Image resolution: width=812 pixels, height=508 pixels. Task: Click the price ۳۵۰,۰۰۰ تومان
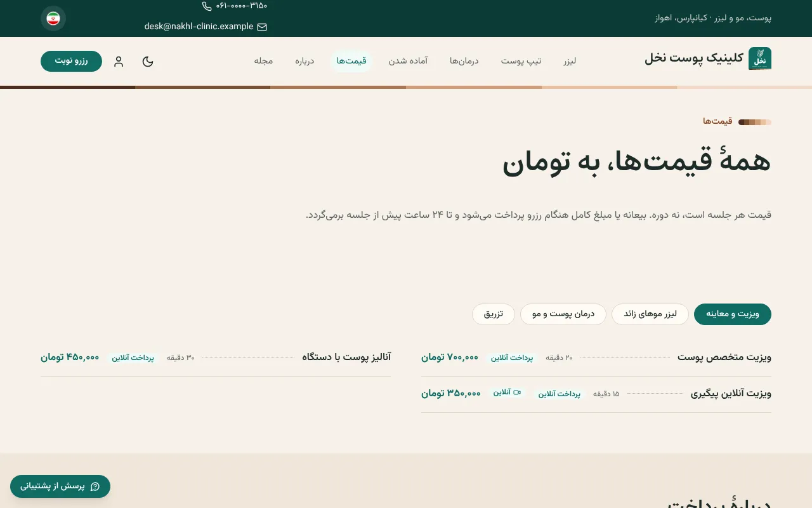pos(451,394)
